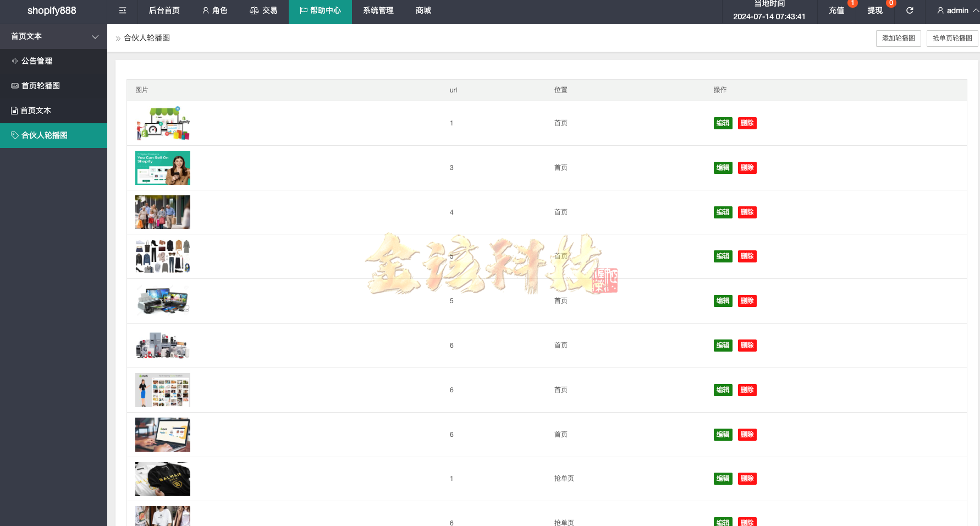Click the admin user icon top right
Screen dimensions: 980x526
(940, 10)
